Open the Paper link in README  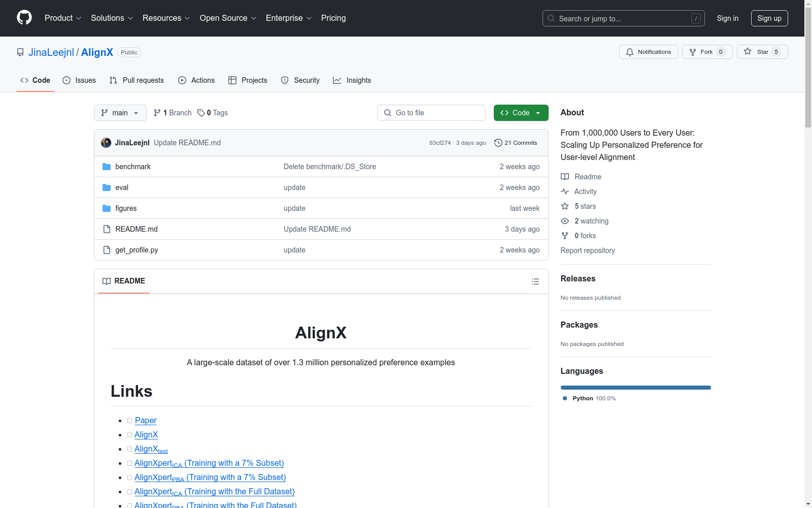click(146, 420)
